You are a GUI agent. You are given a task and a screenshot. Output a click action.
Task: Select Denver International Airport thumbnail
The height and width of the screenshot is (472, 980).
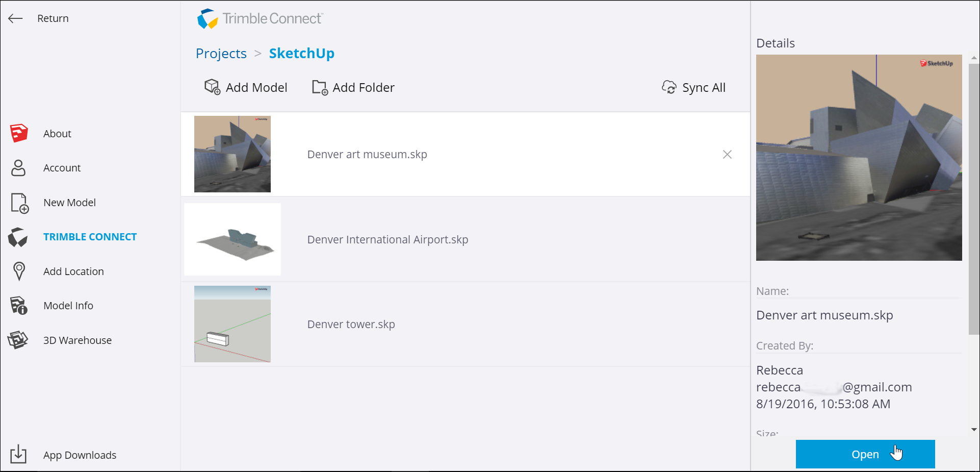(x=233, y=239)
